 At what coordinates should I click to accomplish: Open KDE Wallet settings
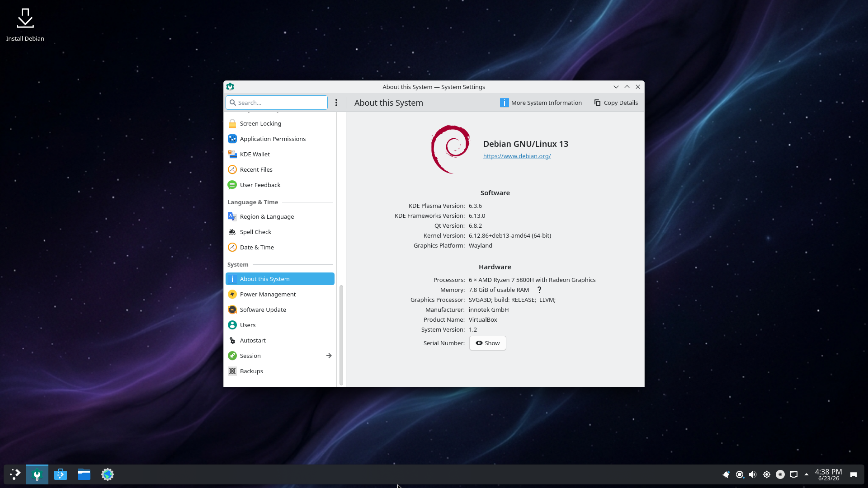[280, 154]
